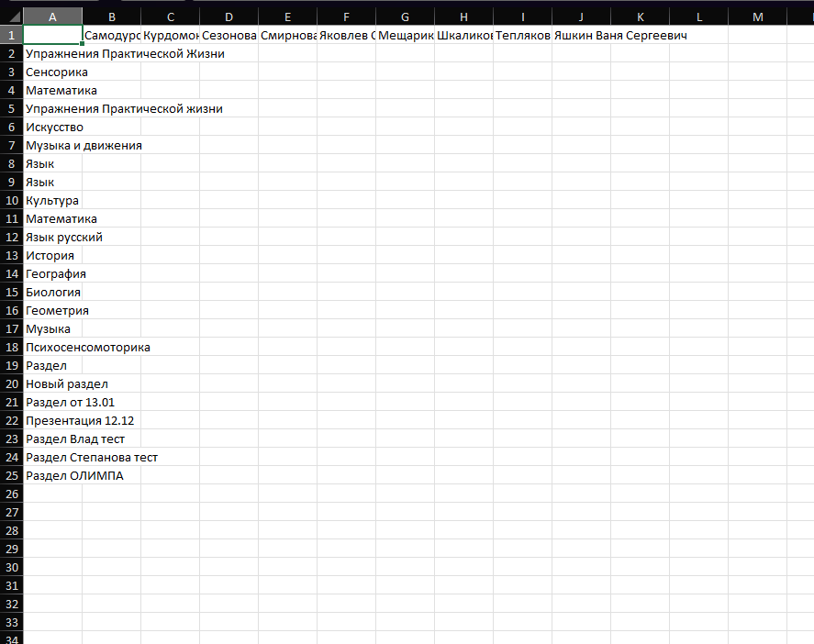The height and width of the screenshot is (644, 814).
Task: Click cell 'Яковлев' in row 1
Action: point(346,35)
